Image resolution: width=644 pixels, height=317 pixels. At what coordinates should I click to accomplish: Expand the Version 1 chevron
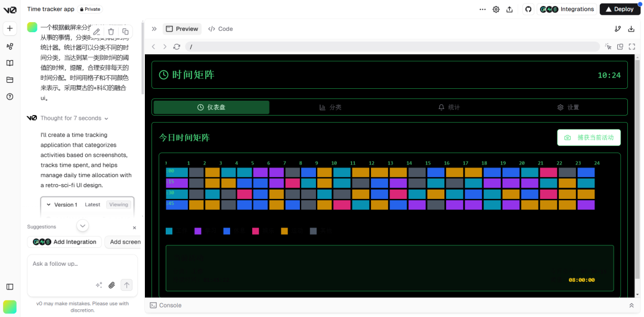pyautogui.click(x=48, y=204)
